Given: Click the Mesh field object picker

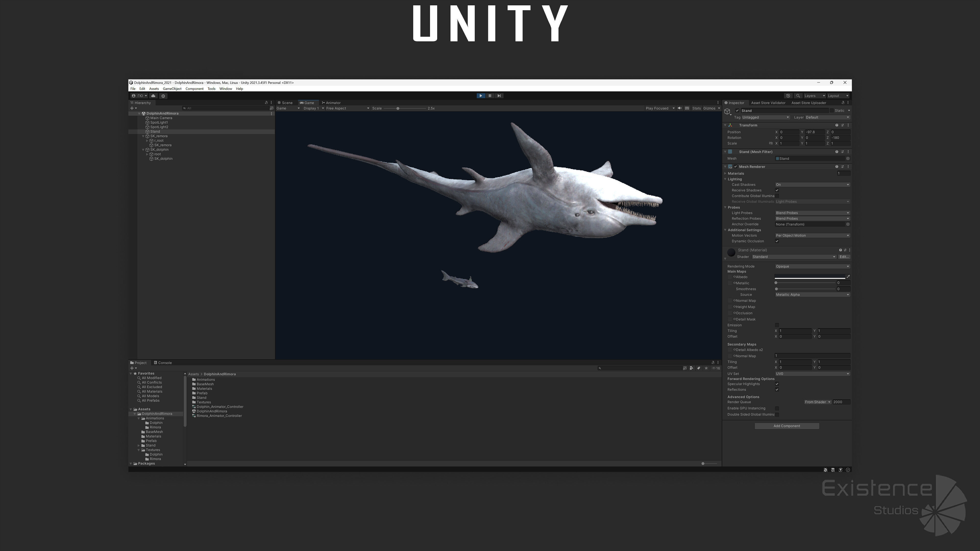Looking at the screenshot, I should (x=848, y=159).
